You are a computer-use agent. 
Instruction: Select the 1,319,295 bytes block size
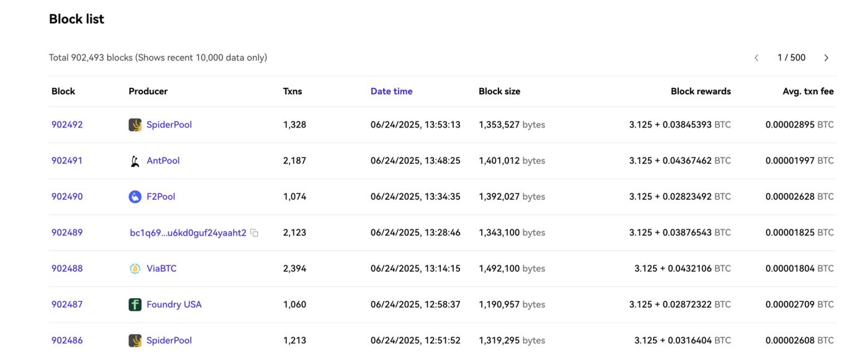(x=512, y=340)
